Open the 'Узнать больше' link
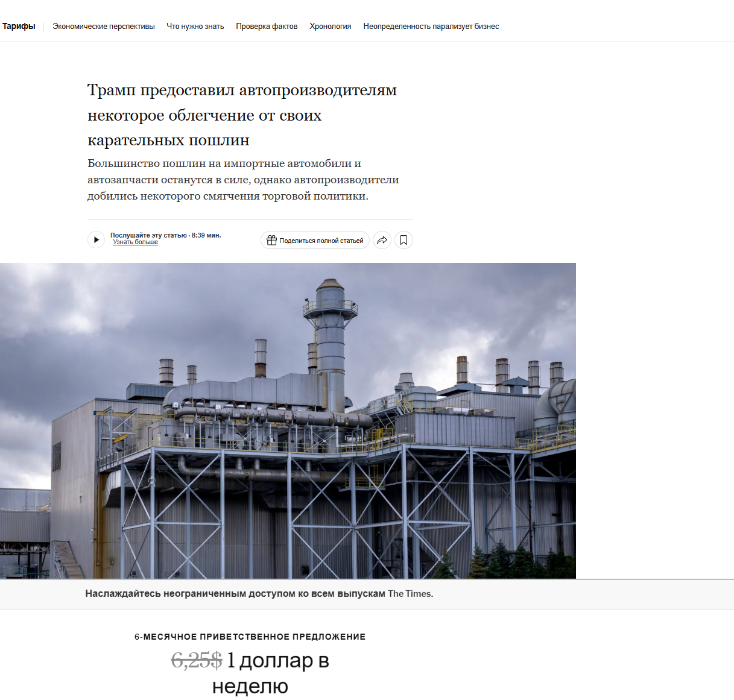Image resolution: width=734 pixels, height=700 pixels. tap(136, 242)
